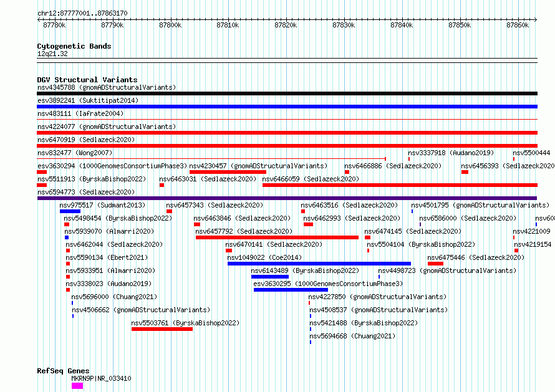Click the blue esv3892241 variant bar
This screenshot has height=392, width=555.
tap(287, 107)
